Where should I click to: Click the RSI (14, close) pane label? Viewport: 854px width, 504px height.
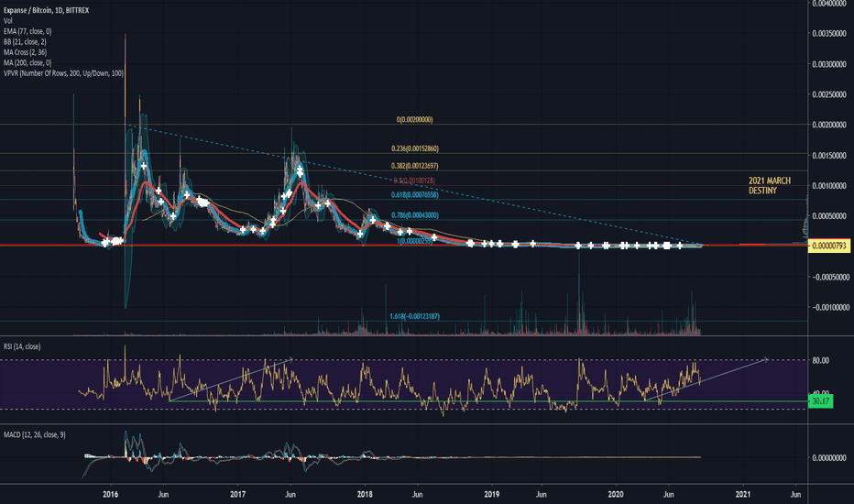tap(22, 346)
